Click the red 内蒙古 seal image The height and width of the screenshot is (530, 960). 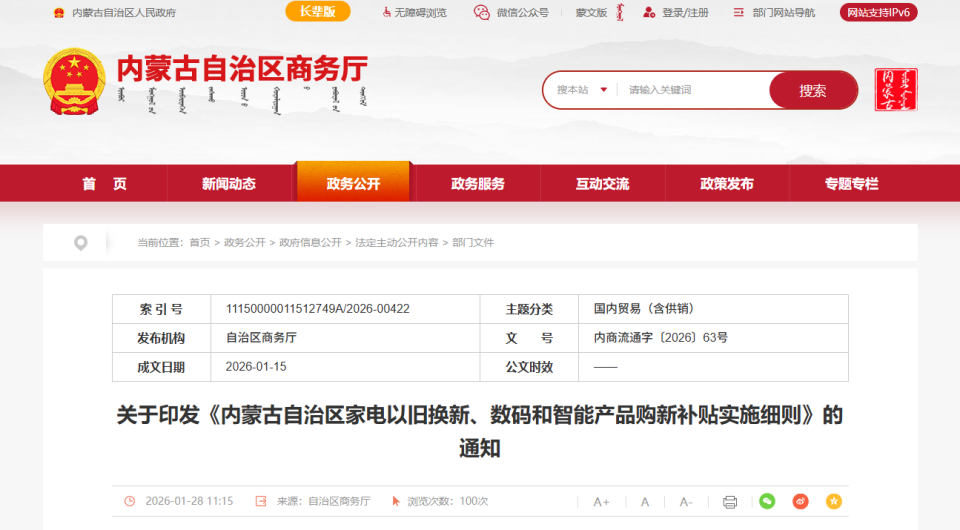896,89
